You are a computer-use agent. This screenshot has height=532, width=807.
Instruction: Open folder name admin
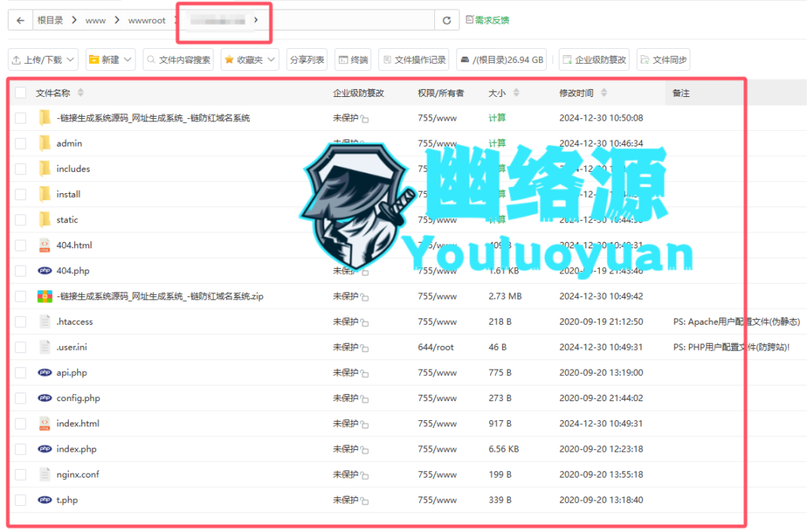[69, 143]
